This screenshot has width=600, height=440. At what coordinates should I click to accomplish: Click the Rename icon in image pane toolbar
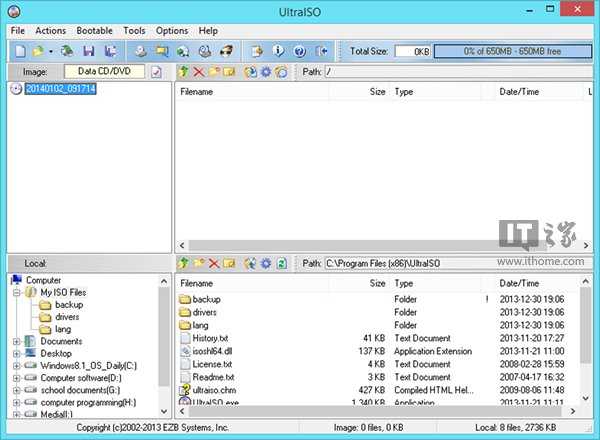(229, 72)
